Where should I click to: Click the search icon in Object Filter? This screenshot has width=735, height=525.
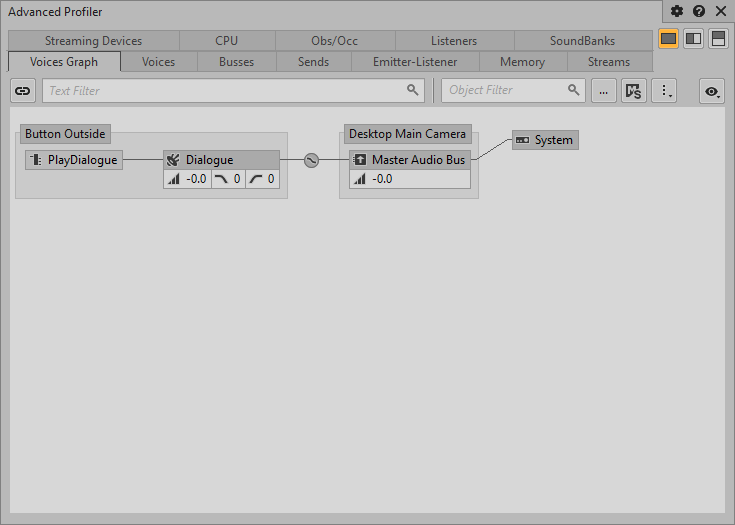(x=574, y=90)
